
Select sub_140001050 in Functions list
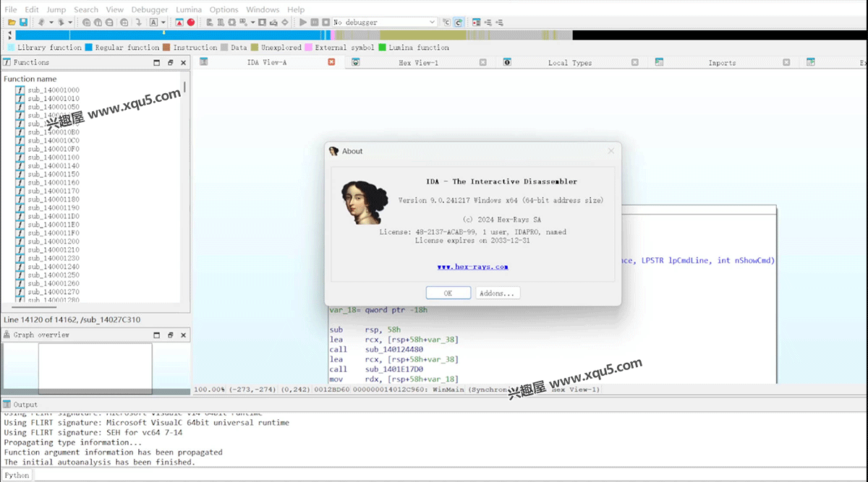tap(54, 107)
